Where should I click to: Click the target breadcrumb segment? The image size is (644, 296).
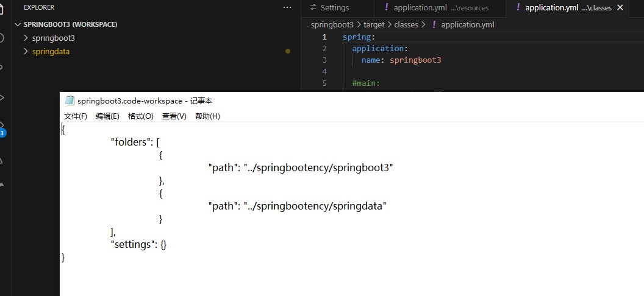click(x=374, y=25)
